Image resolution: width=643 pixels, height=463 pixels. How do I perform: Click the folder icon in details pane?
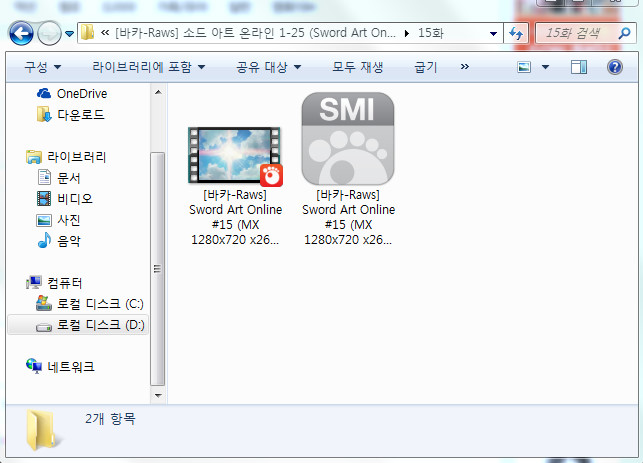(x=42, y=430)
